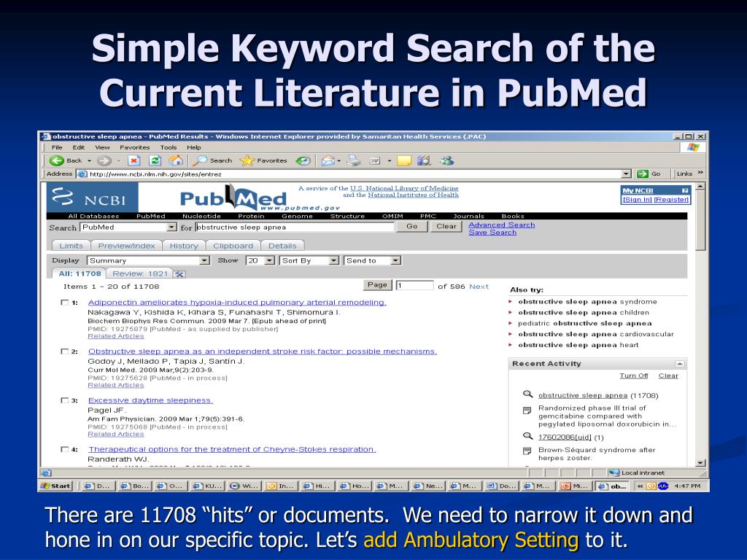Click the Clear search button
The image size is (747, 560).
[x=446, y=227]
